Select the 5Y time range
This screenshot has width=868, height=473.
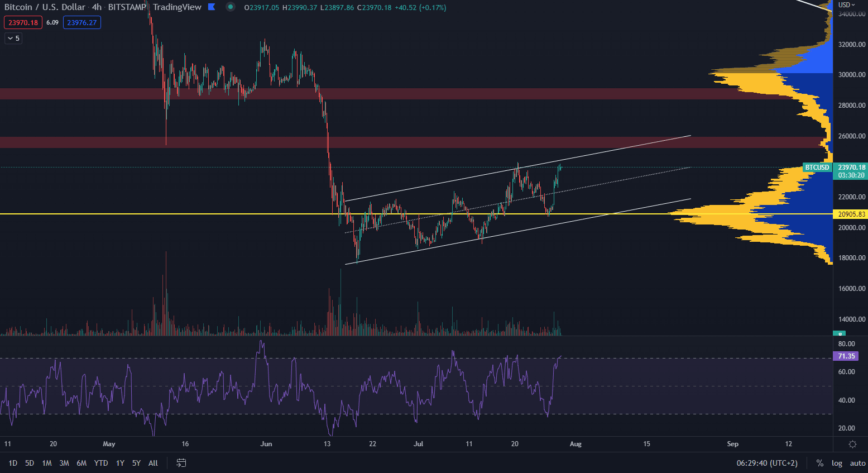coord(136,463)
